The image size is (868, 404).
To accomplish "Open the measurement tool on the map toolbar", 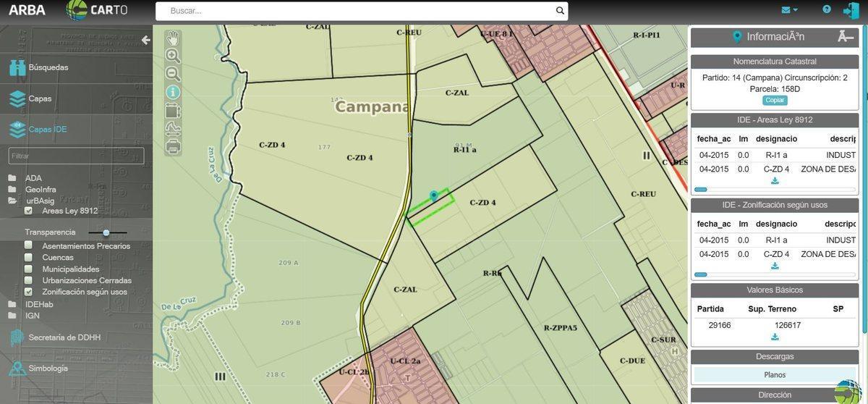I will 173,129.
